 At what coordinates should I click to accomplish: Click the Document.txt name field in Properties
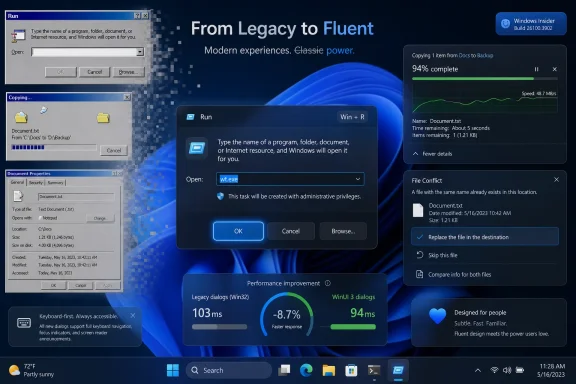point(76,197)
